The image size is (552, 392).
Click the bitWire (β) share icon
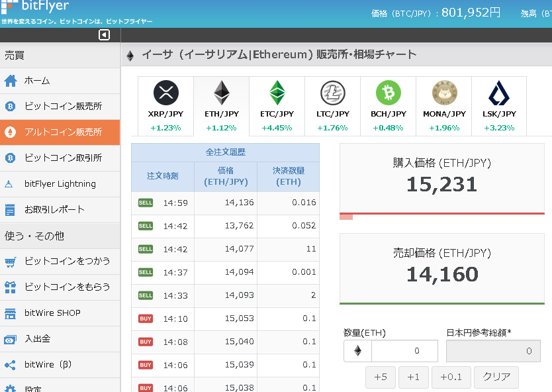[x=10, y=366]
